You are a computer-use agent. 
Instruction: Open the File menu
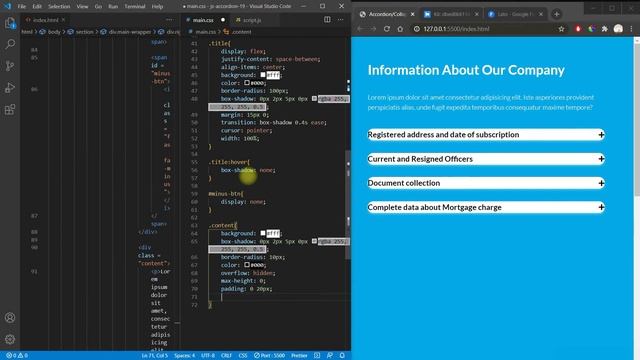pyautogui.click(x=22, y=6)
